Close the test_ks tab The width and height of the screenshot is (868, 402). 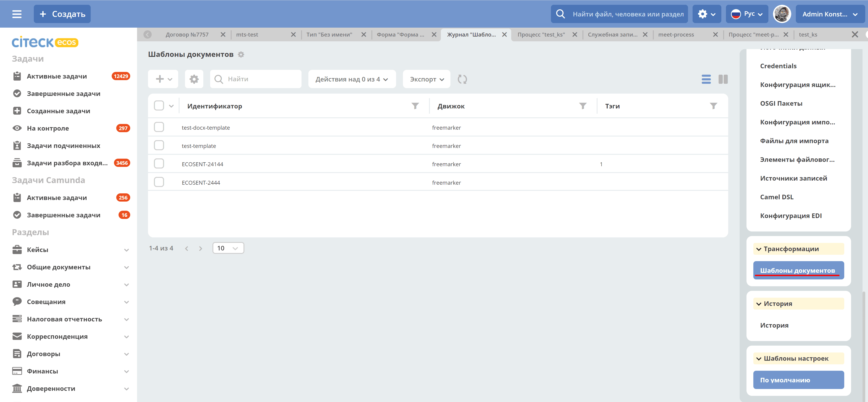pyautogui.click(x=855, y=34)
